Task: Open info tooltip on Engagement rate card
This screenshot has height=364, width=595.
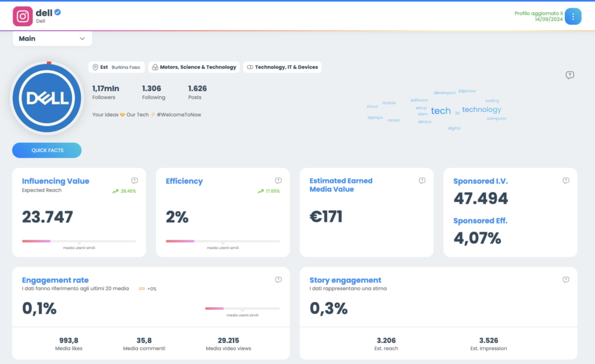Action: [278, 280]
